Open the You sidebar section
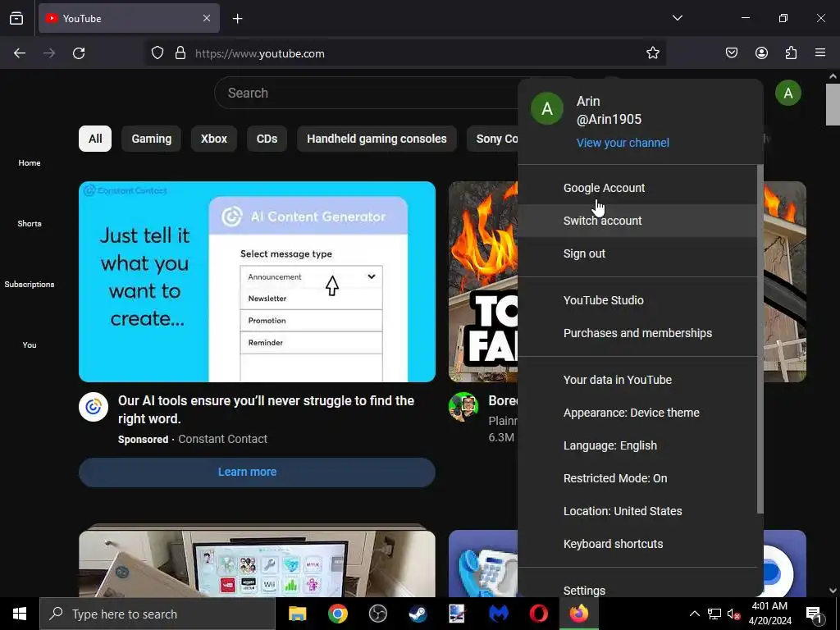840x630 pixels. click(30, 345)
